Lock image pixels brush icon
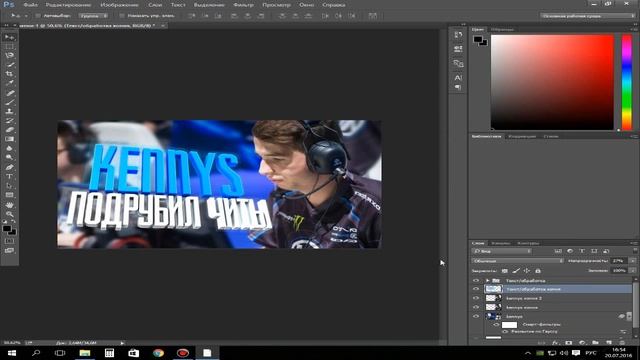Viewport: 640px width, 360px height. point(516,271)
